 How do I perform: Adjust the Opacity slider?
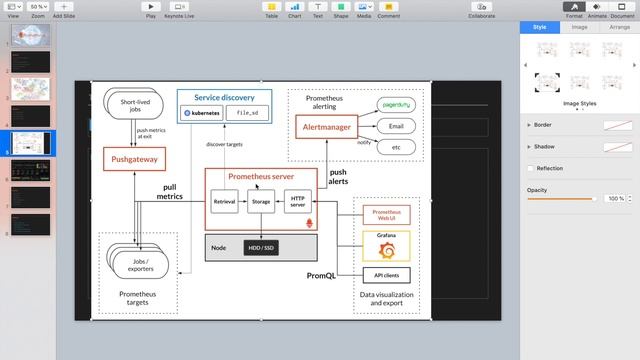coord(562,199)
